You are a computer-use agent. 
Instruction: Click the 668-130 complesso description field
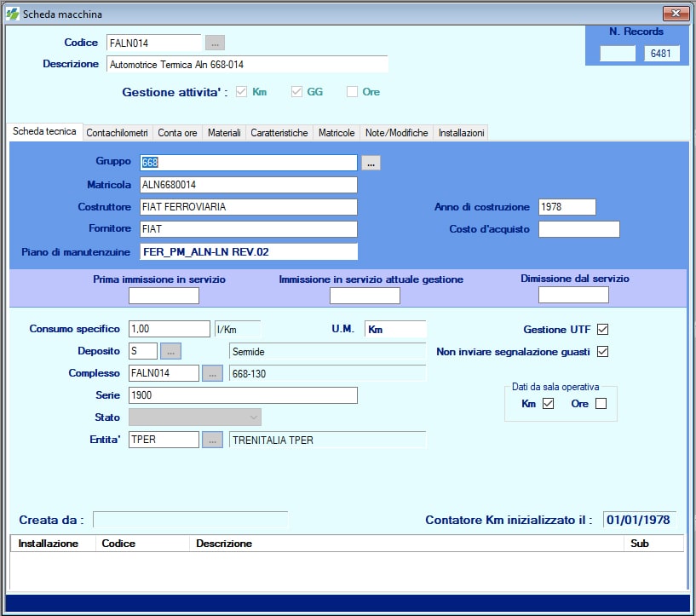click(x=328, y=374)
